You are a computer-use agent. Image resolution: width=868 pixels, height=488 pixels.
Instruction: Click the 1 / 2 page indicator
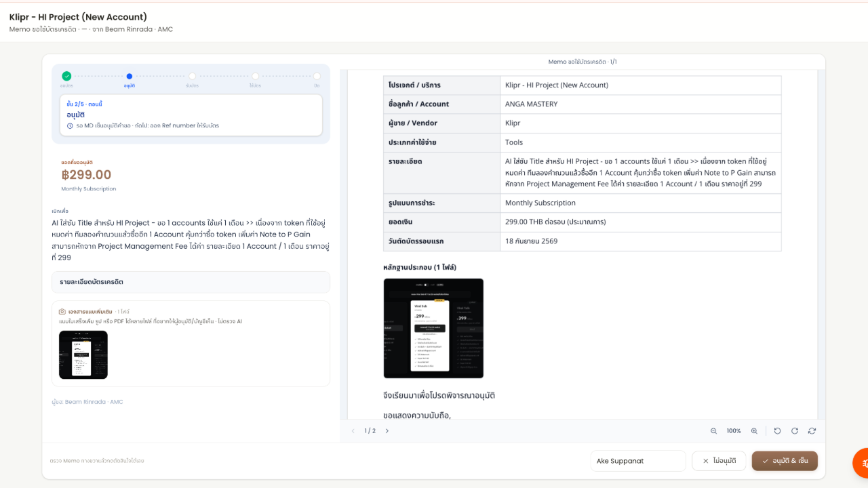point(370,431)
